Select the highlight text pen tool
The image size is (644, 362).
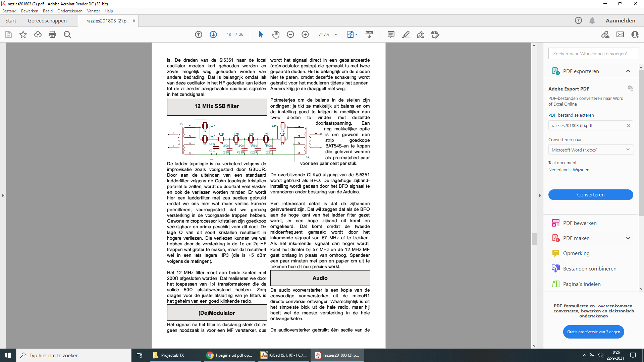pyautogui.click(x=406, y=35)
